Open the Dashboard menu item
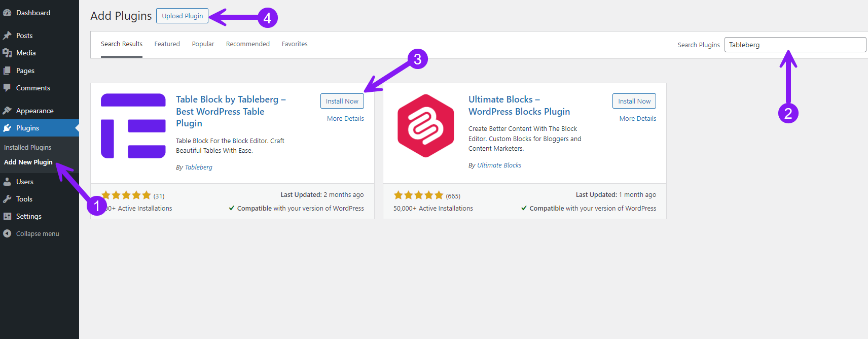This screenshot has width=868, height=339. [40, 13]
